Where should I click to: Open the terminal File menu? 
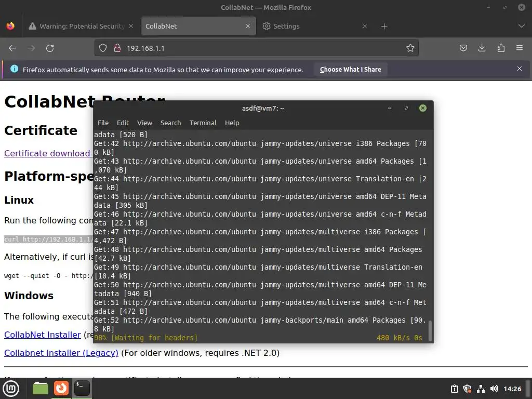coord(103,123)
